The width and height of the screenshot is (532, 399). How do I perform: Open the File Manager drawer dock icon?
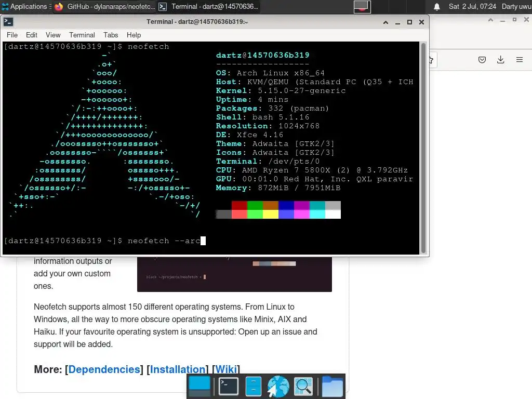[x=254, y=387]
